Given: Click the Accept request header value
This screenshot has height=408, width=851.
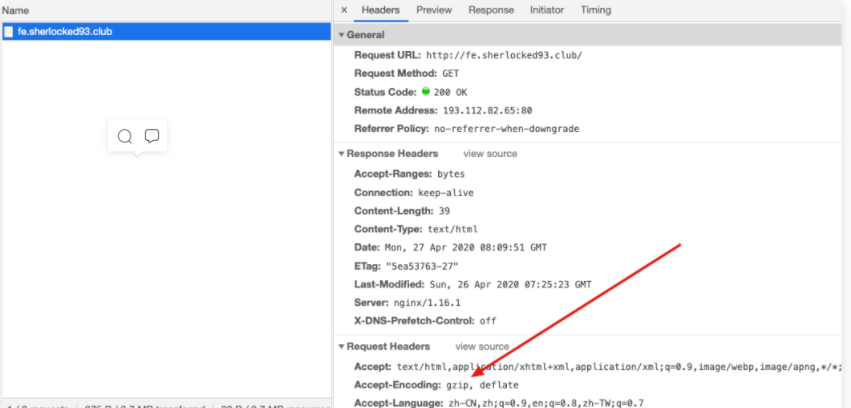Looking at the screenshot, I should click(620, 367).
